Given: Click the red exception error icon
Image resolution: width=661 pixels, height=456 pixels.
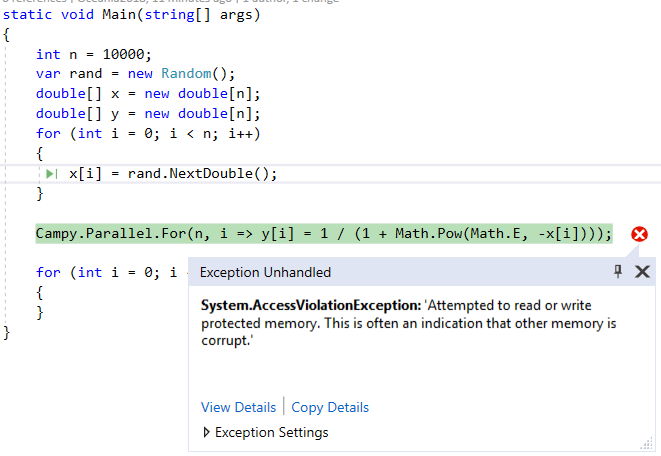Looking at the screenshot, I should pyautogui.click(x=639, y=234).
